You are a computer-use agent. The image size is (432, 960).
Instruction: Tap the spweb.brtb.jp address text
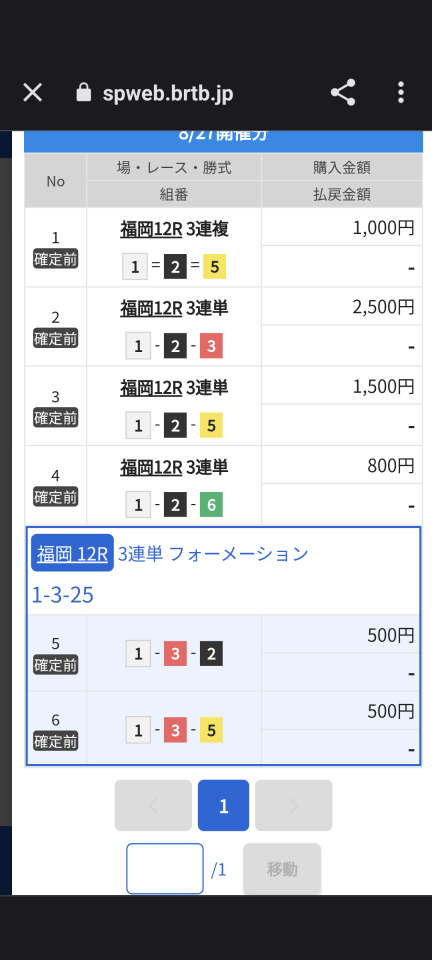168,94
